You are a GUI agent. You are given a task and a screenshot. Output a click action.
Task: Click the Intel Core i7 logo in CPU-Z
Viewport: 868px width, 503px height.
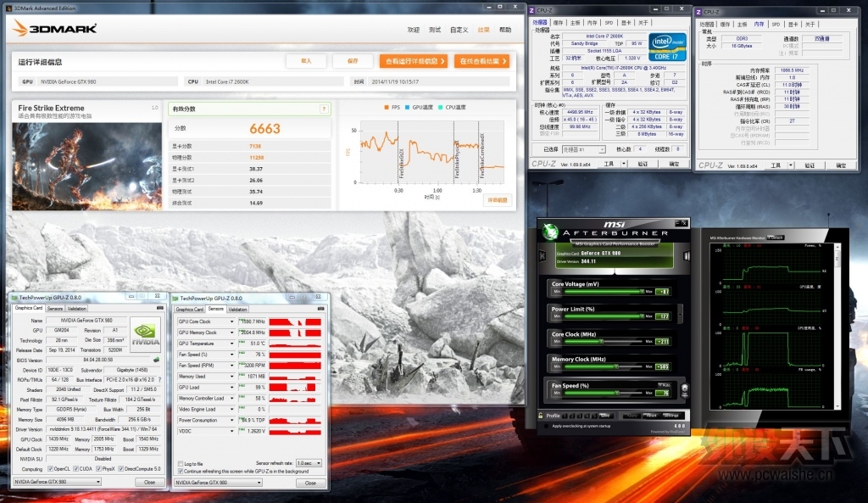click(667, 48)
